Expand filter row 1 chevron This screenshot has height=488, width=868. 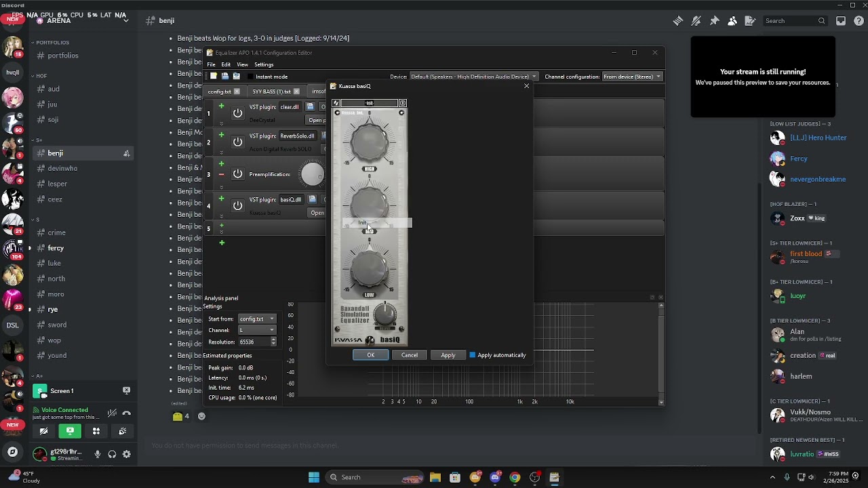coord(221,123)
